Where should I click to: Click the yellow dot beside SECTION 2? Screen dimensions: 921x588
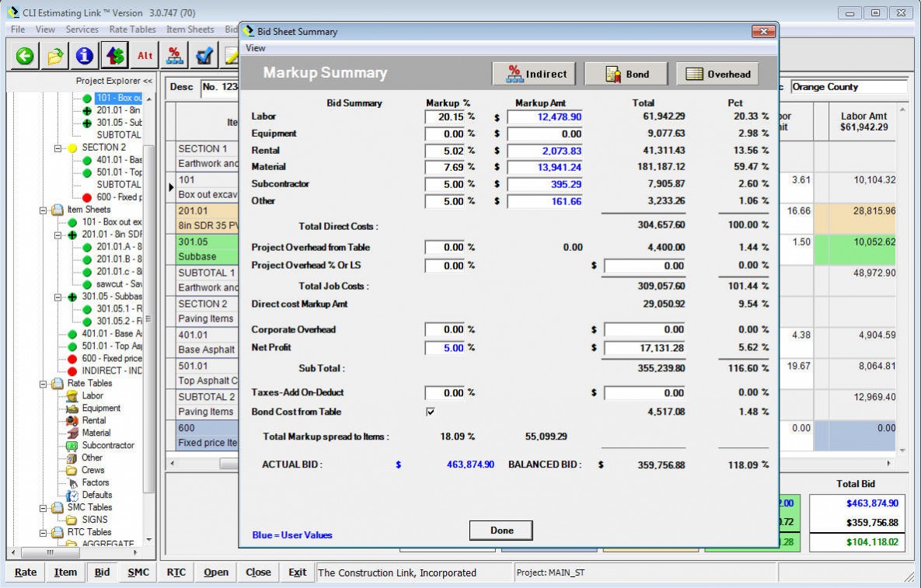(72, 148)
